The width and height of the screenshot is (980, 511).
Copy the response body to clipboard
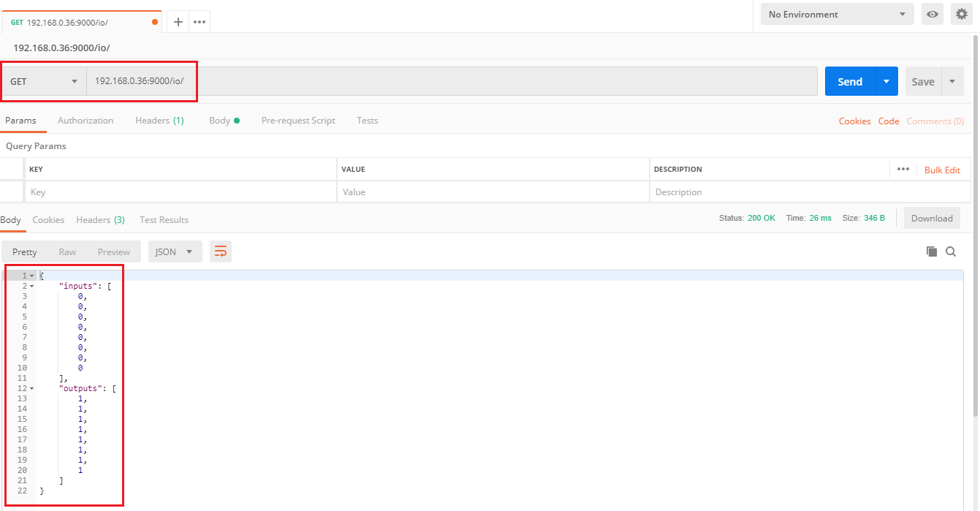(x=932, y=251)
